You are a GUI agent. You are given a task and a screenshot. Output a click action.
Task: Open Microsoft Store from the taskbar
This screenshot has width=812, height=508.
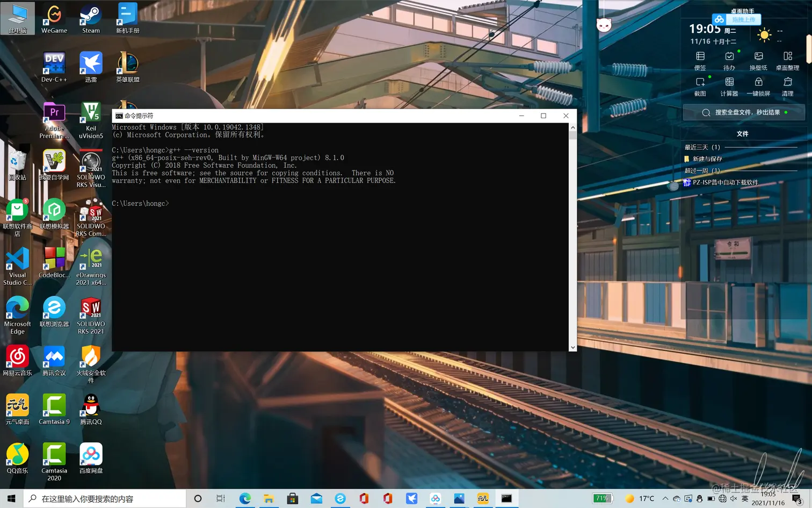[293, 499]
